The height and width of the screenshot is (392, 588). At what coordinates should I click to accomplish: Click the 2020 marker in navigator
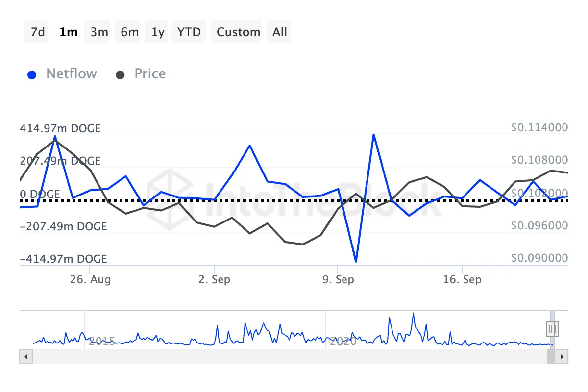point(343,341)
